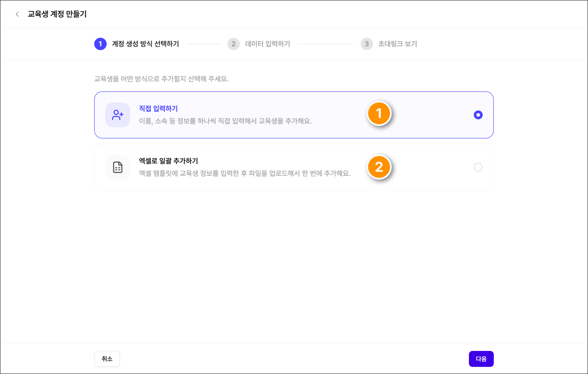Select the 직접 입력하기 radio button

tap(478, 115)
